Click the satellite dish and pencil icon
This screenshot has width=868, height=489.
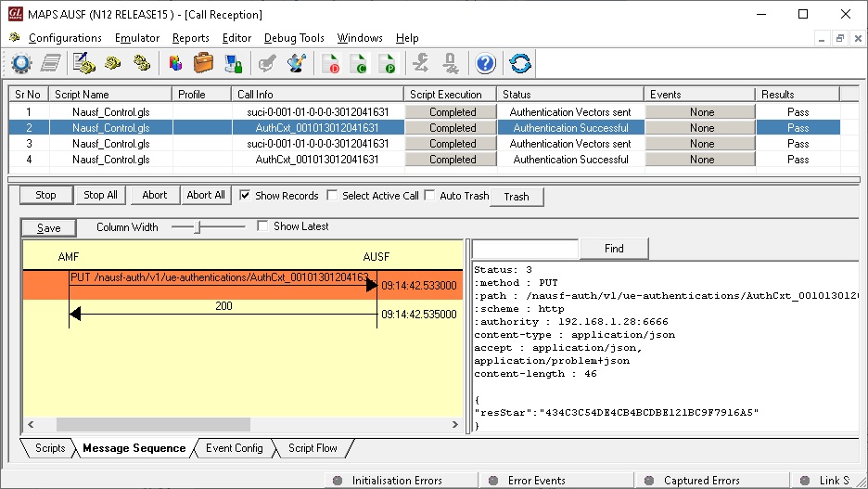coord(298,63)
